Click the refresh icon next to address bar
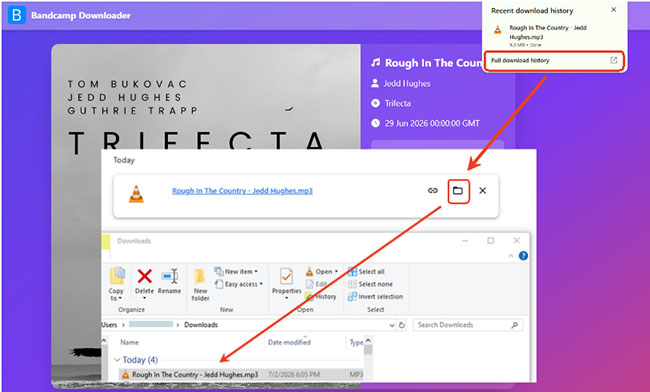 coord(402,325)
